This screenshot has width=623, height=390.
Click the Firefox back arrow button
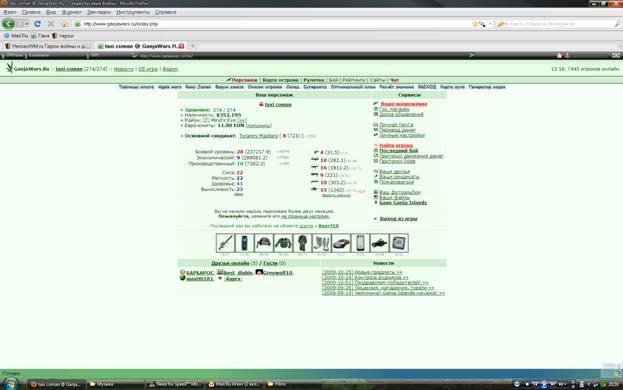tap(8, 24)
